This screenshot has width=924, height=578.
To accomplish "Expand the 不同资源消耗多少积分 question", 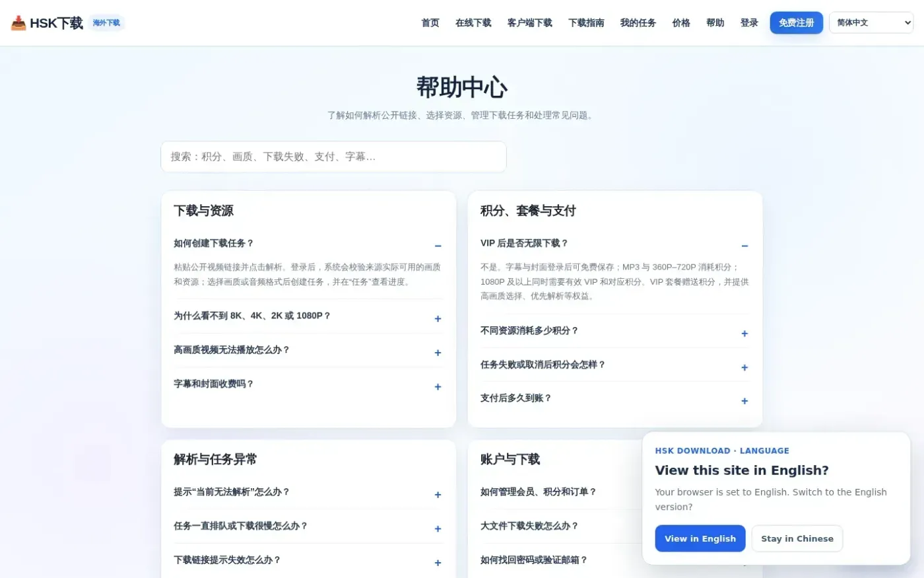I will click(614, 331).
